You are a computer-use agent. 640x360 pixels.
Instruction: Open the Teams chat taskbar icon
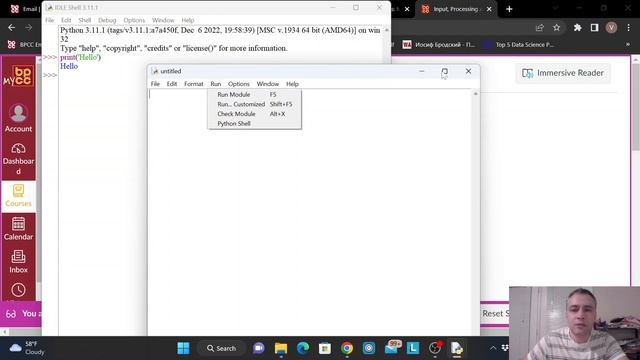pyautogui.click(x=259, y=348)
